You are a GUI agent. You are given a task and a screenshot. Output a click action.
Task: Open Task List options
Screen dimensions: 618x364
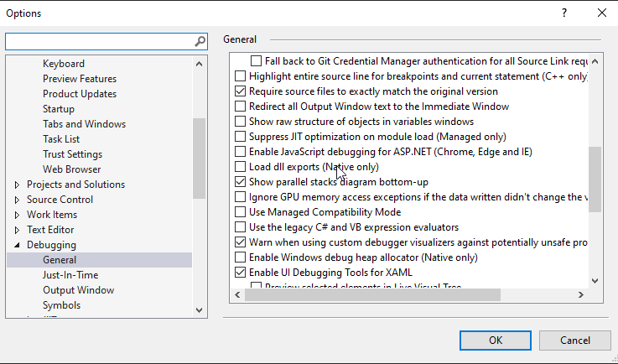coord(61,139)
